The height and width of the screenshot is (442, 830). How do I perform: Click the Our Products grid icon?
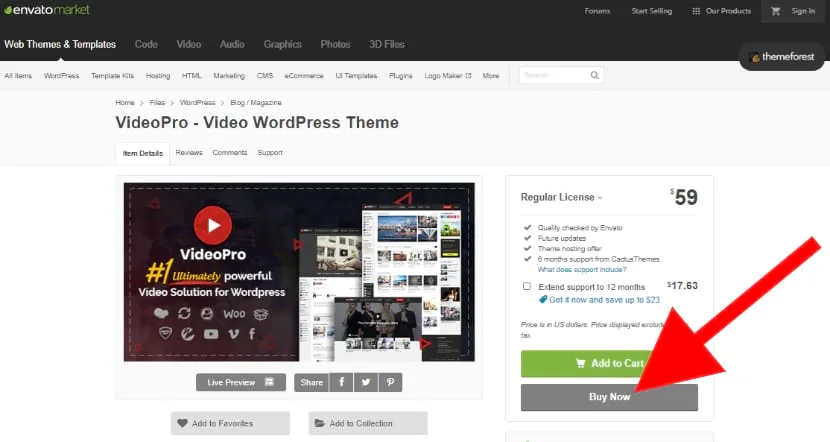(696, 11)
